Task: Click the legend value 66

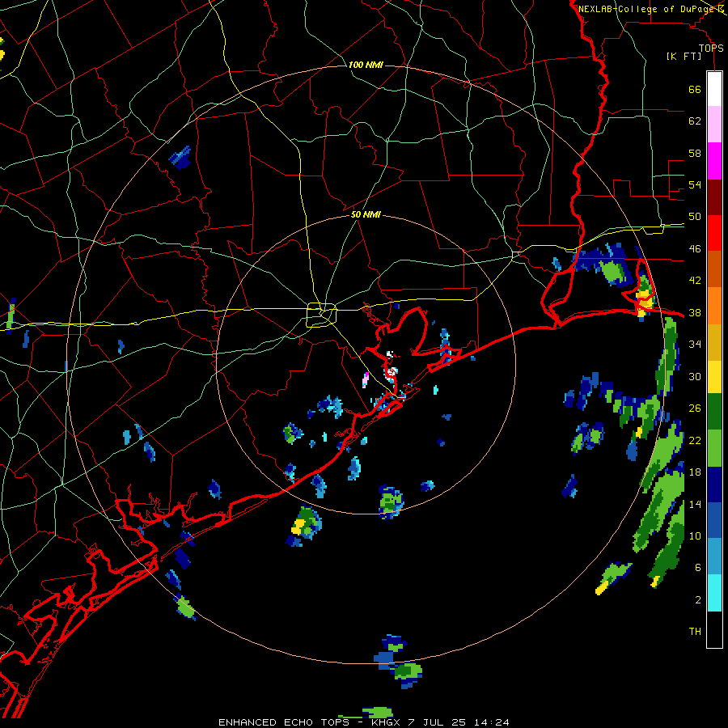Action: click(x=695, y=89)
